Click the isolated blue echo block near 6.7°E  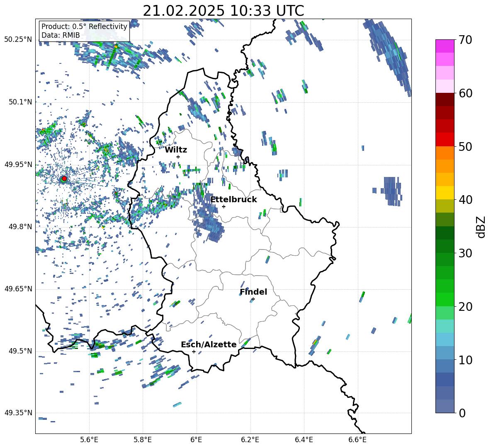point(392,191)
